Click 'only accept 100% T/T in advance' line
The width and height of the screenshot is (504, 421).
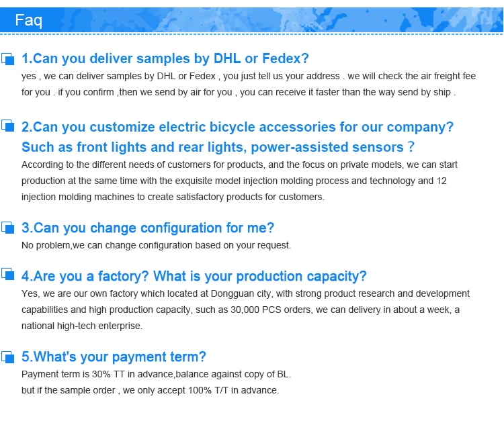coord(150,390)
